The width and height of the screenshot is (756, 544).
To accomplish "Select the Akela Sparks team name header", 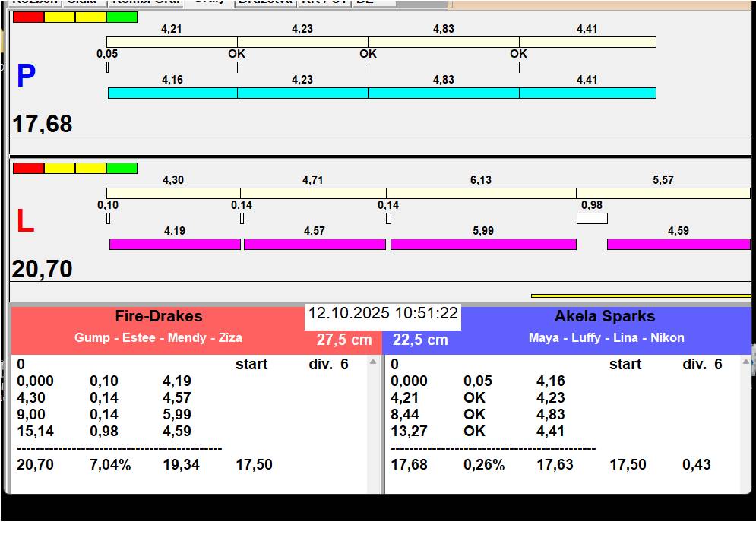I will [x=604, y=316].
